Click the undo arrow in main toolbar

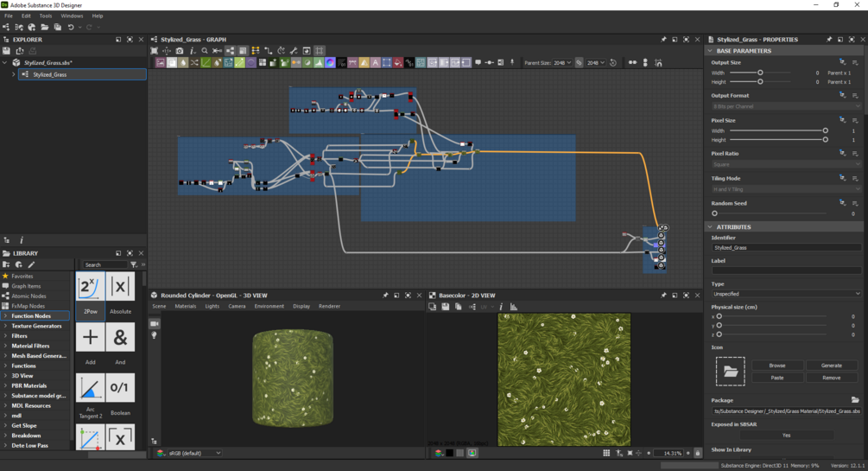point(71,28)
